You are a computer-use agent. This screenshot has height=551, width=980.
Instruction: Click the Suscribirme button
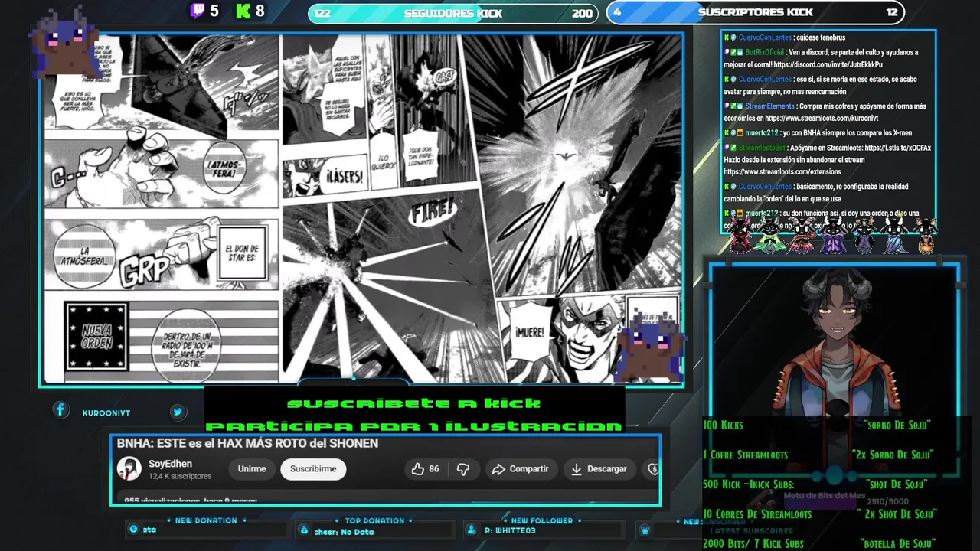tap(313, 469)
